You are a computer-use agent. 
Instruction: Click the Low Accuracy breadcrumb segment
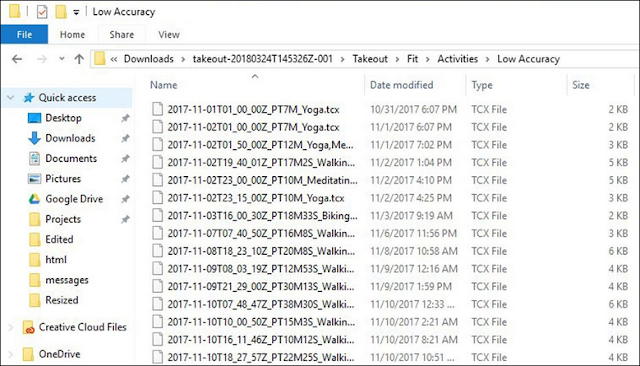pyautogui.click(x=528, y=59)
